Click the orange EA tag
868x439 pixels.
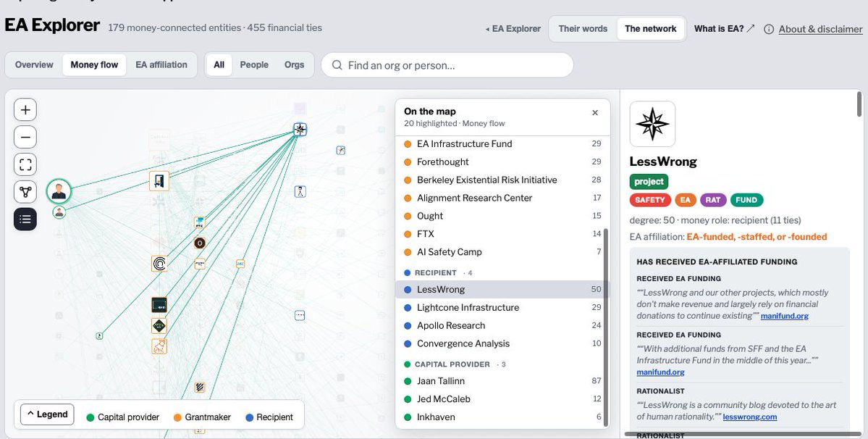pos(686,200)
